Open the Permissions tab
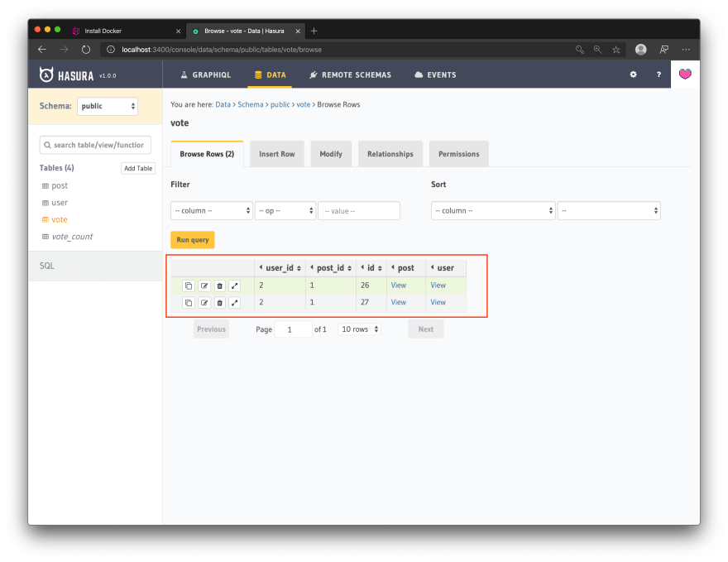The height and width of the screenshot is (562, 728). pos(458,154)
